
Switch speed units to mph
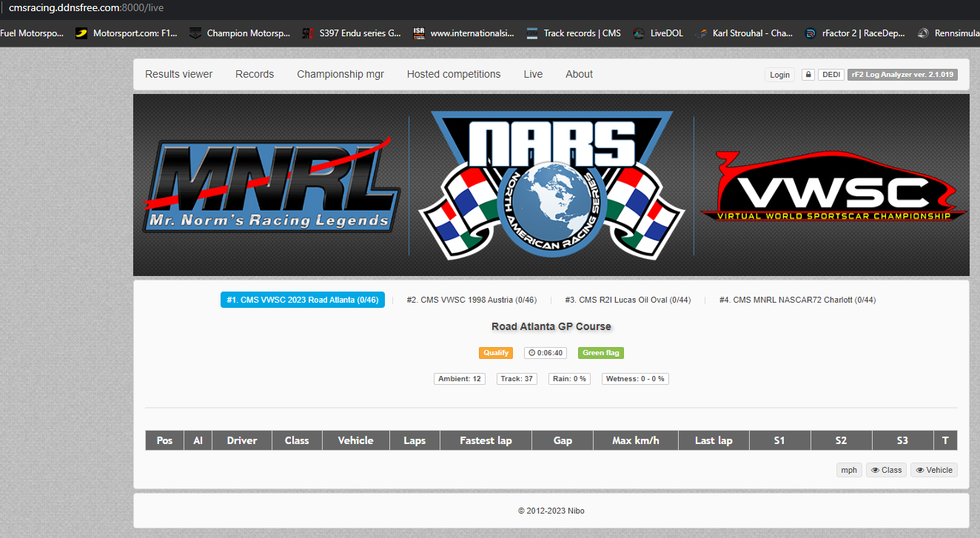pos(849,470)
